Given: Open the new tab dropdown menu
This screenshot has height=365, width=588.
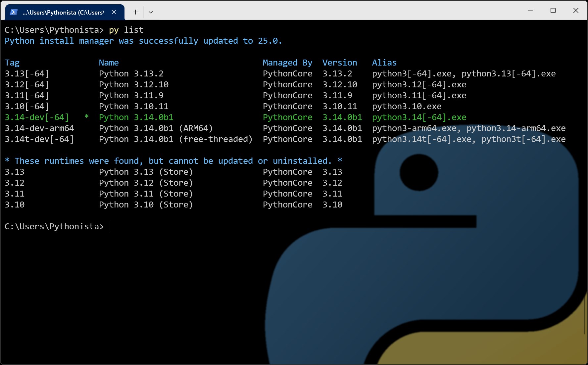Looking at the screenshot, I should click(x=151, y=12).
